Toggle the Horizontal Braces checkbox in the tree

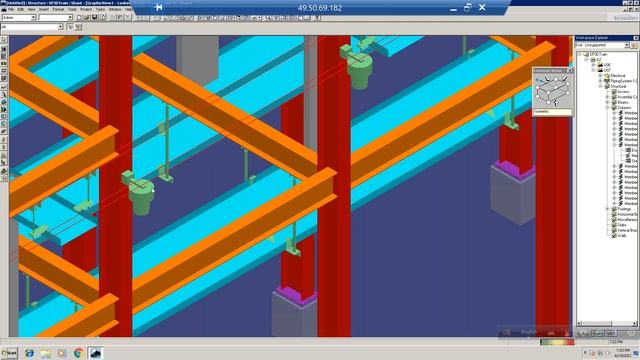click(614, 214)
